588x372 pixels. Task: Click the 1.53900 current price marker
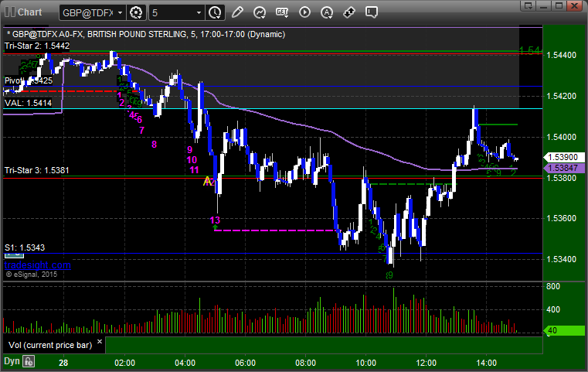[x=563, y=157]
